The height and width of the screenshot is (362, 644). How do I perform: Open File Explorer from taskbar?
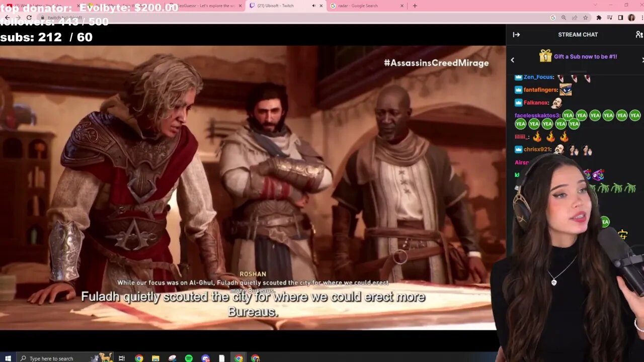click(x=155, y=358)
